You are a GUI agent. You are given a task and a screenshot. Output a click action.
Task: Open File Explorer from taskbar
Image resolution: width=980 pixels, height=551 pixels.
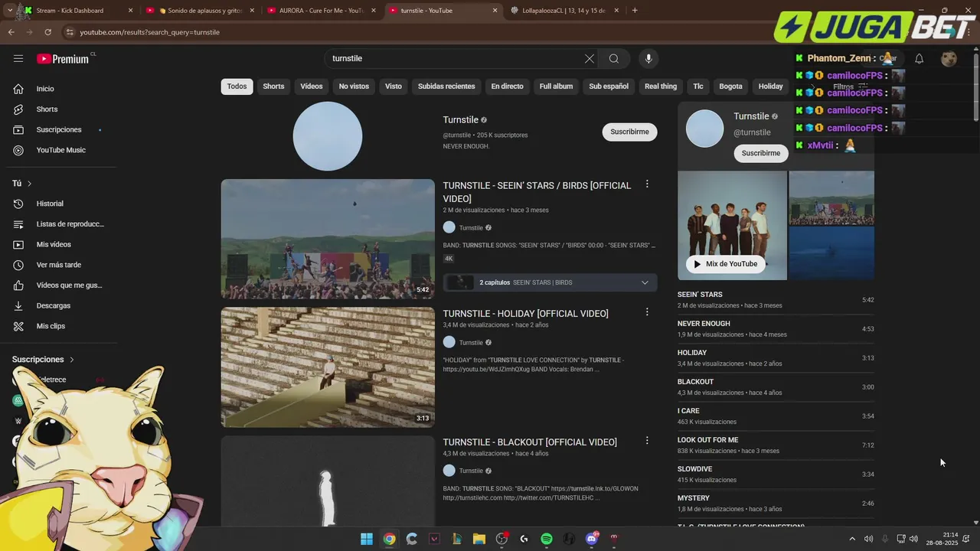point(479,539)
